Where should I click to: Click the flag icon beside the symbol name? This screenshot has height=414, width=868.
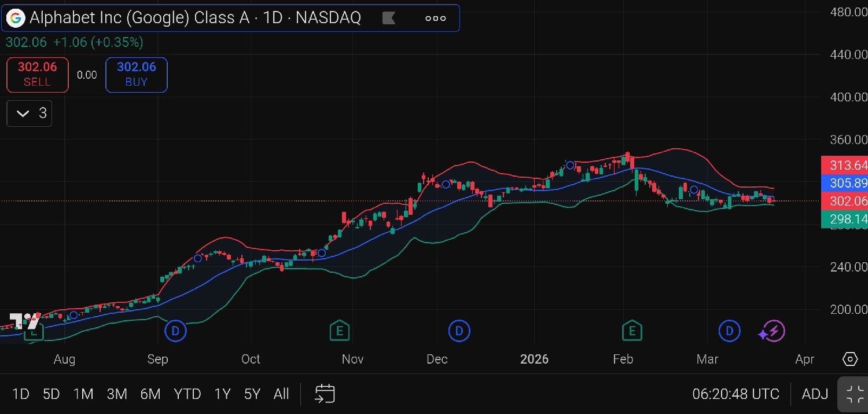click(x=389, y=18)
